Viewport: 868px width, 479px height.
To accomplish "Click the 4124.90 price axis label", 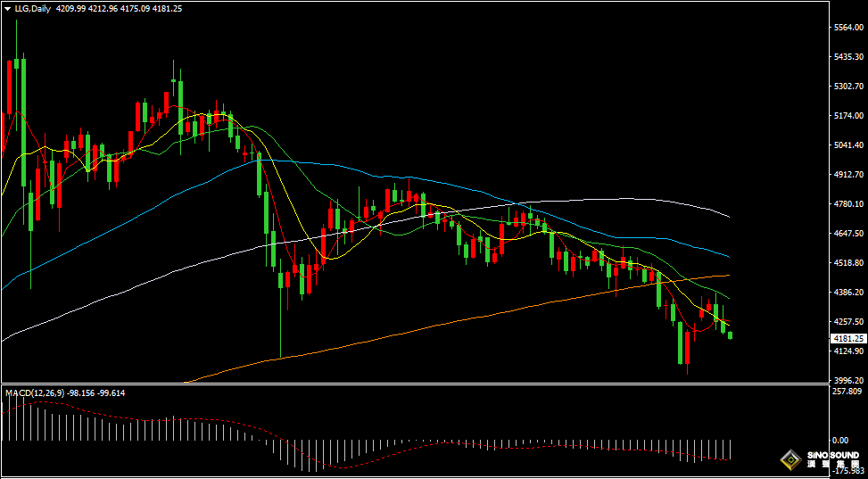I will pos(848,351).
